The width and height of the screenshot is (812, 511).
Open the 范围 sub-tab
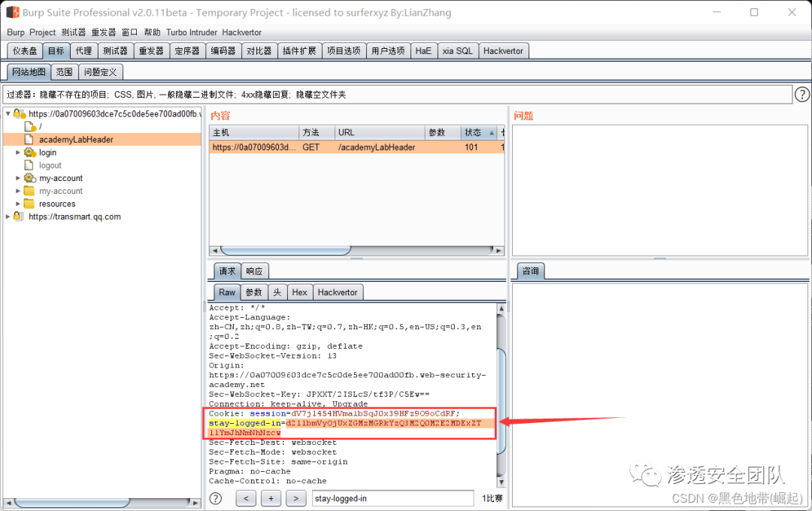pyautogui.click(x=65, y=72)
